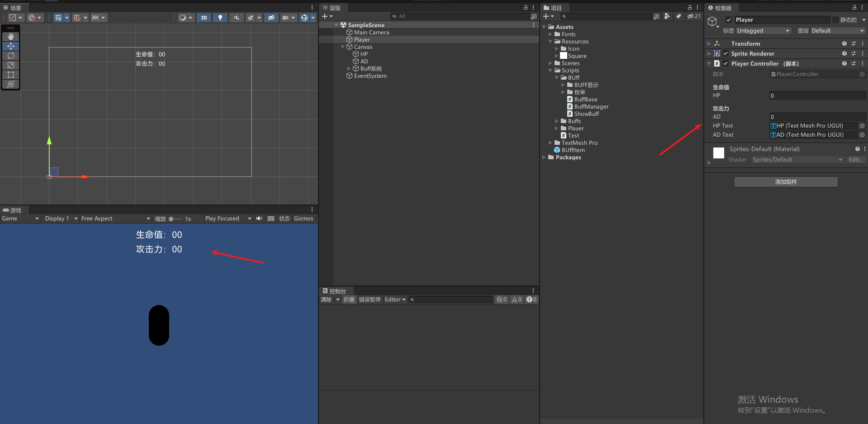868x424 pixels.
Task: Select the Rect transform tool
Action: (x=11, y=75)
